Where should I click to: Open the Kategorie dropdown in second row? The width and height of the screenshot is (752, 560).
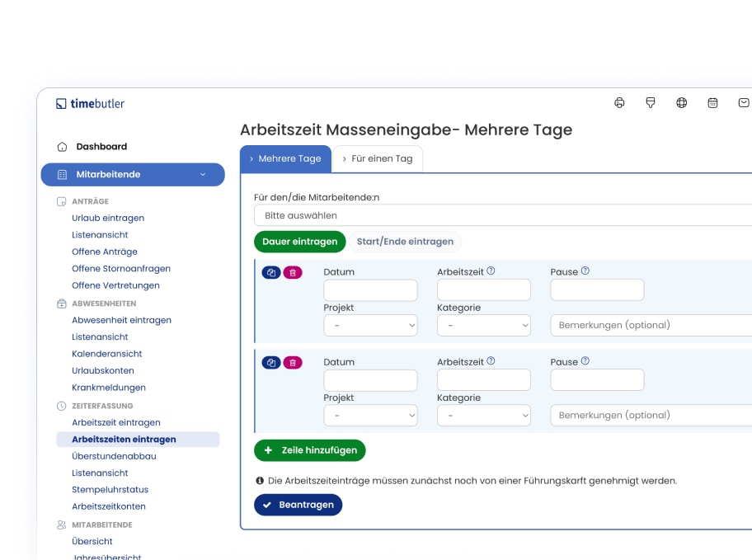(484, 416)
